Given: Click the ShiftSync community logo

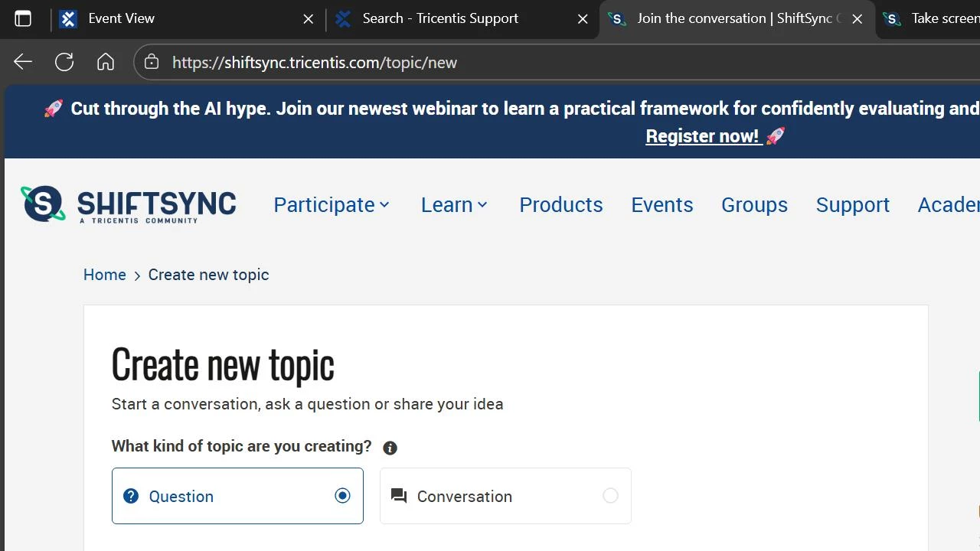Looking at the screenshot, I should (x=129, y=204).
